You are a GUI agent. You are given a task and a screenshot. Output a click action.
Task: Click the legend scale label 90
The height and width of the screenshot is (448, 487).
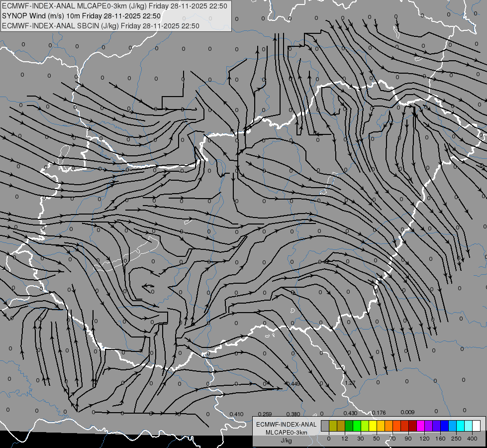408,439
